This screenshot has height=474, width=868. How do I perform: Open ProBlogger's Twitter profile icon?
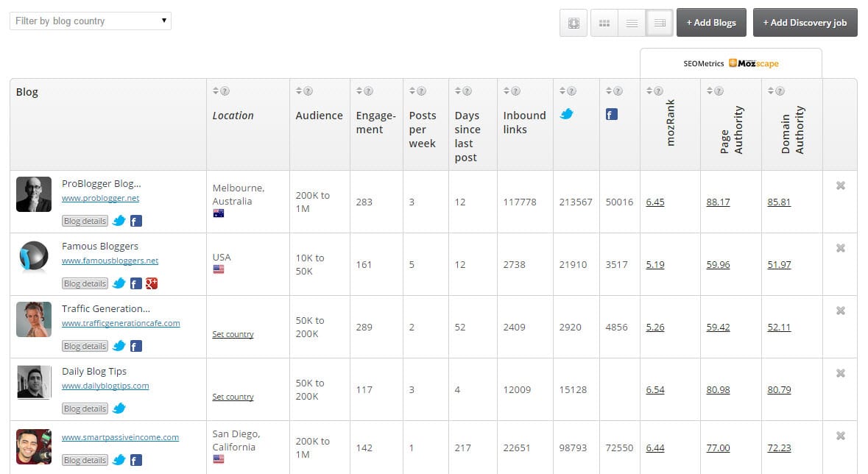click(x=119, y=221)
